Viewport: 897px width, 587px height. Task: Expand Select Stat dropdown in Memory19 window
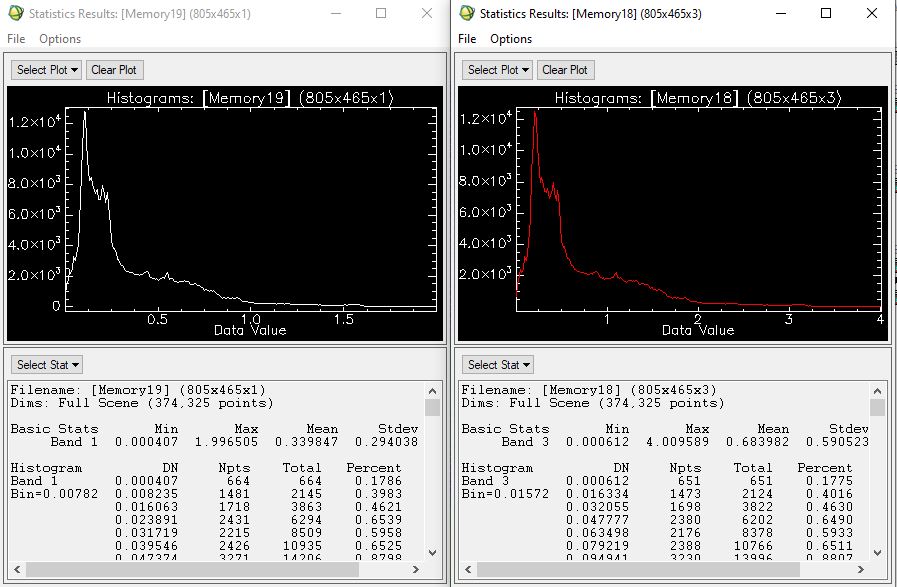pyautogui.click(x=47, y=365)
